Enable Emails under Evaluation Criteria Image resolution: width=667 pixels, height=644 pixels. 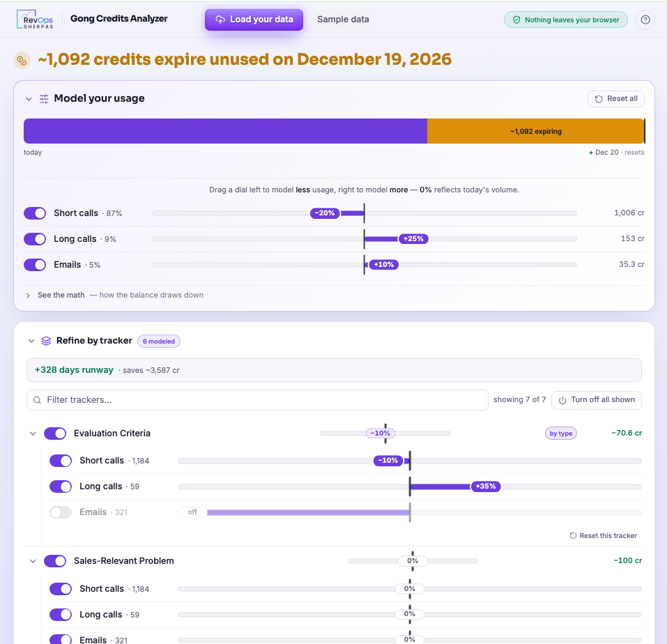[61, 512]
